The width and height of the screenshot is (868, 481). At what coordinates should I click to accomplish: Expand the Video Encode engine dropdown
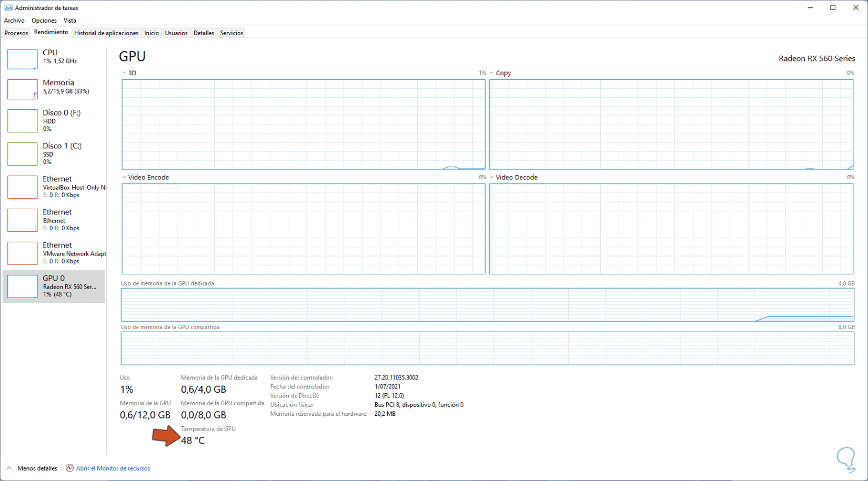click(124, 177)
